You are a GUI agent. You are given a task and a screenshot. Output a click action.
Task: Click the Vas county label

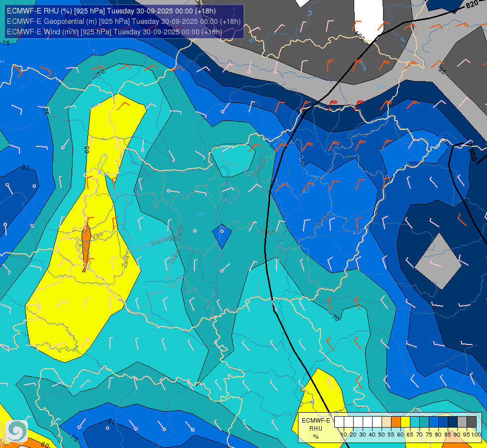97,235
